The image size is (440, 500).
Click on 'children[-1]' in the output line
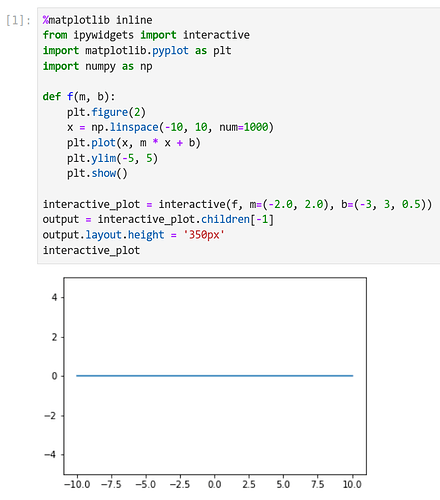coord(237,219)
